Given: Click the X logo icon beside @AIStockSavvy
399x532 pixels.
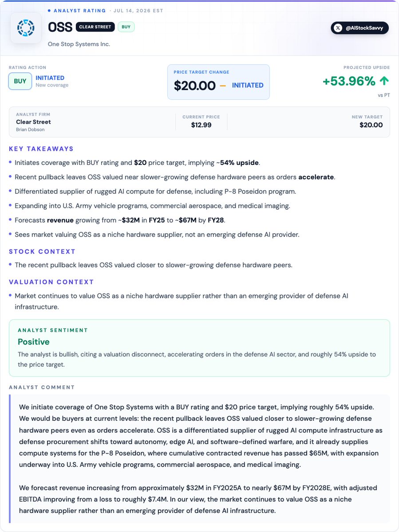Looking at the screenshot, I should [338, 28].
